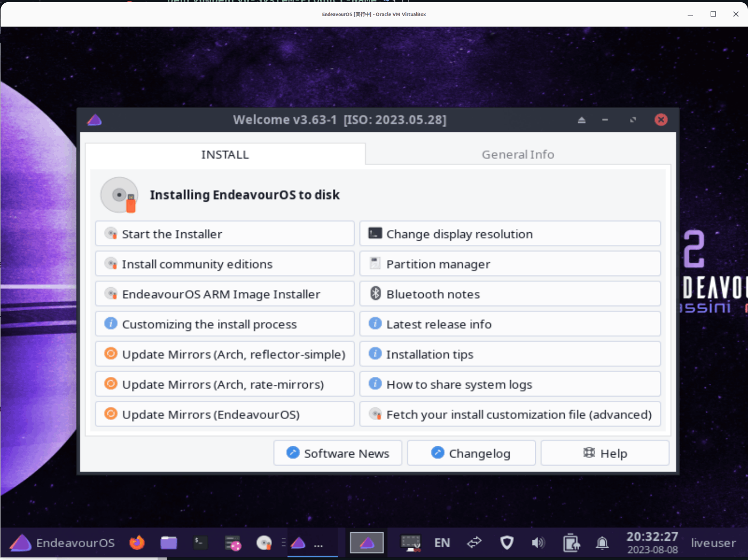This screenshot has width=748, height=560.
Task: Click the software manager icon in taskbar
Action: tap(233, 543)
